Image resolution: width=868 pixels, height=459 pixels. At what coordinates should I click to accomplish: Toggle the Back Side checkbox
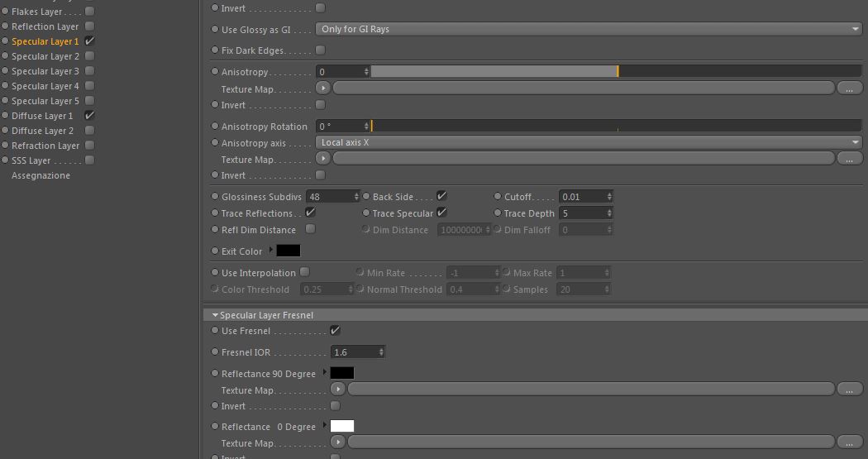(441, 195)
